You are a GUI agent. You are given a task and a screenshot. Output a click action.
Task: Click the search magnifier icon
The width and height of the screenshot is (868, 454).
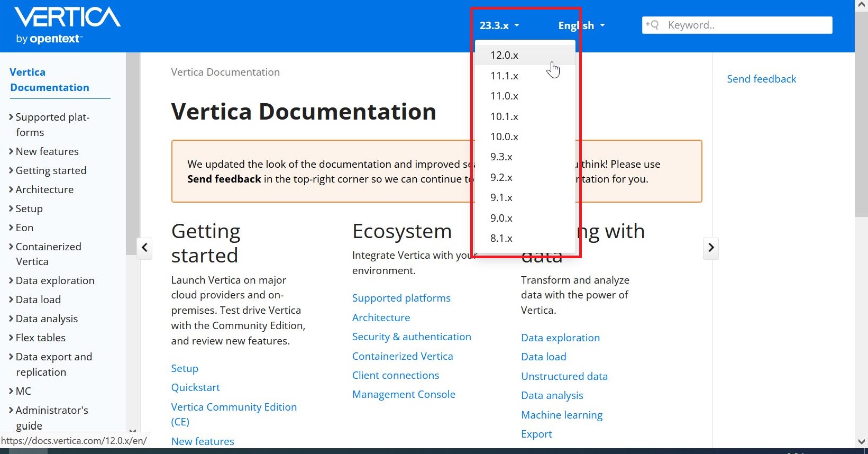(x=652, y=25)
